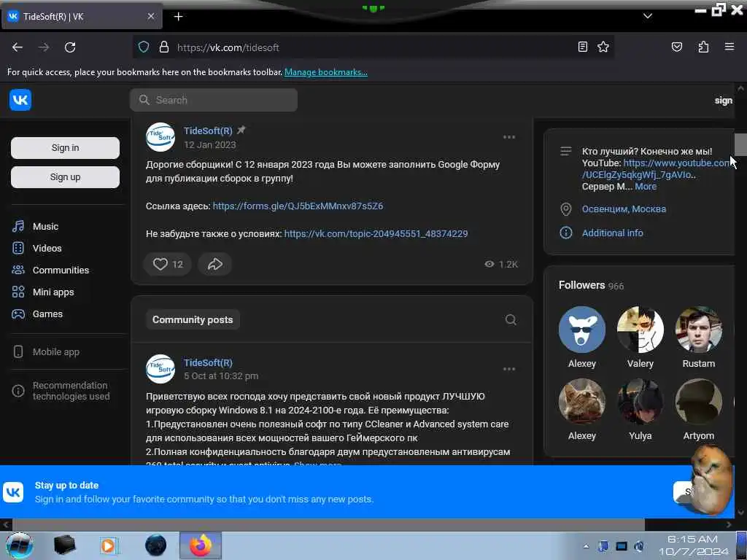Select the Community posts tab
Viewport: 747px width, 560px height.
tap(193, 319)
